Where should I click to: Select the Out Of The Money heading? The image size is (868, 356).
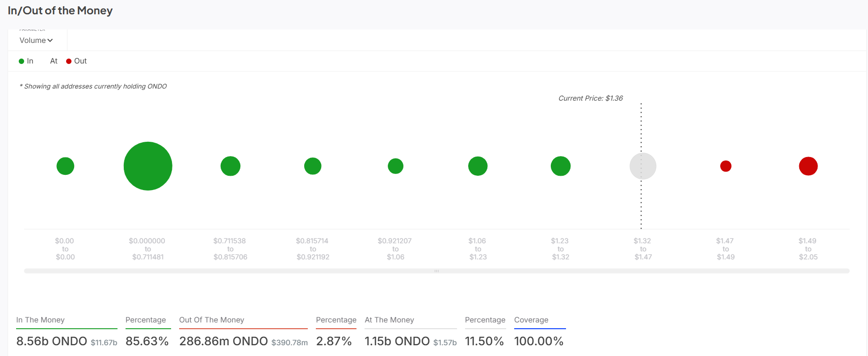(x=211, y=320)
